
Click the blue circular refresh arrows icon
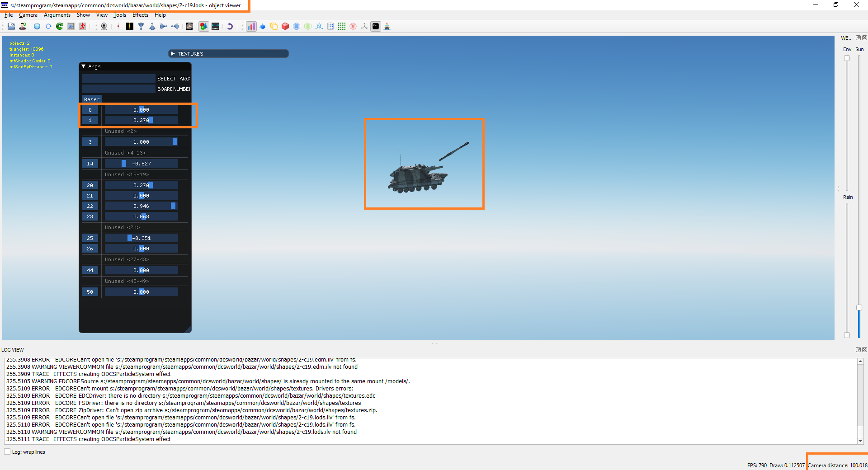click(x=48, y=26)
